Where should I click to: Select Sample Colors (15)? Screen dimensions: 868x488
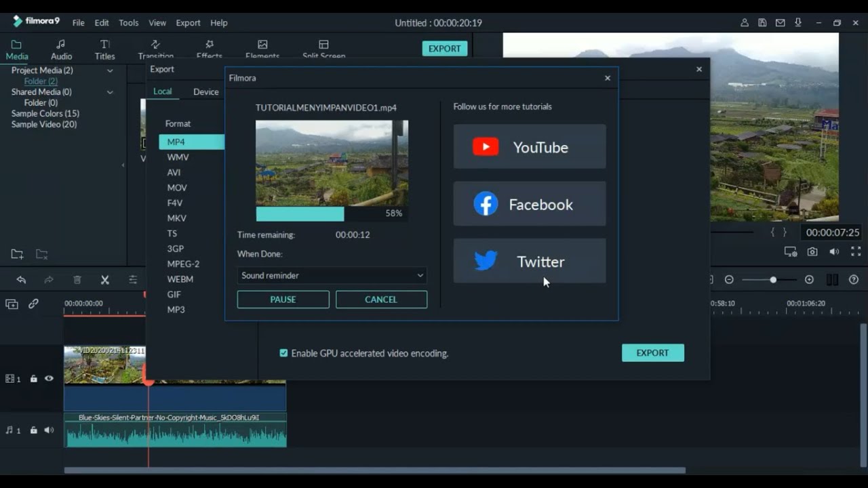point(45,114)
